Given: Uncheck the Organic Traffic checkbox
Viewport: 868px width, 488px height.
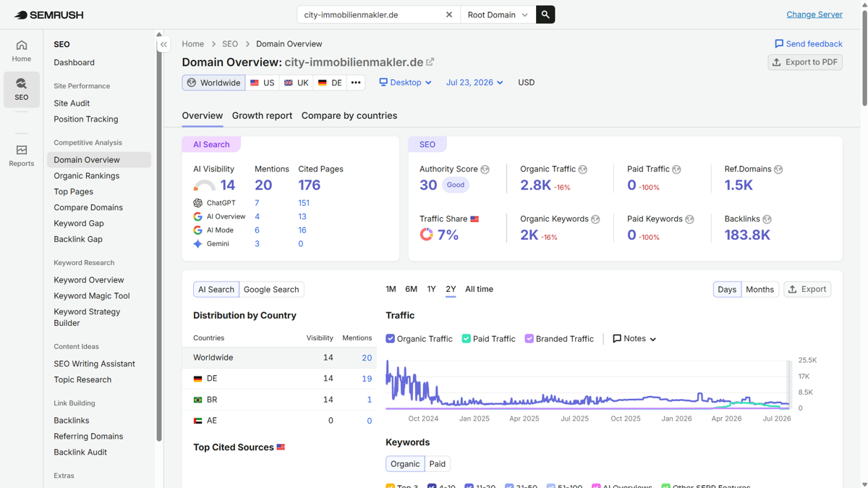Looking at the screenshot, I should click(391, 338).
